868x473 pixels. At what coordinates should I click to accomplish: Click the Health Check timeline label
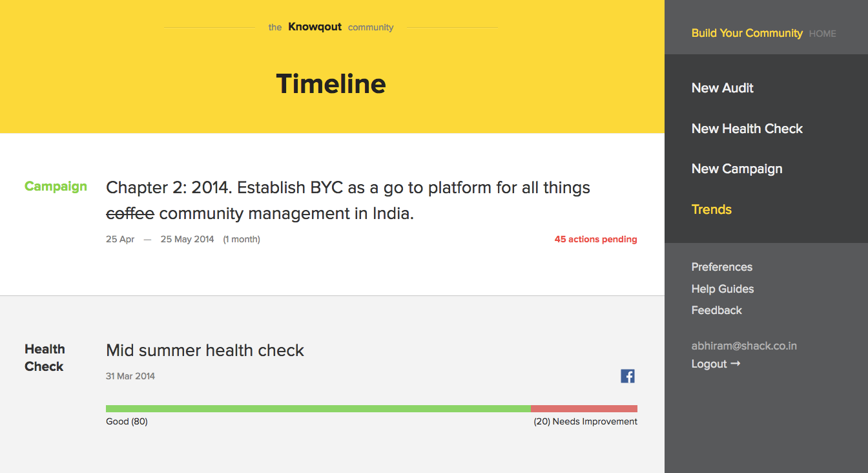coord(45,357)
